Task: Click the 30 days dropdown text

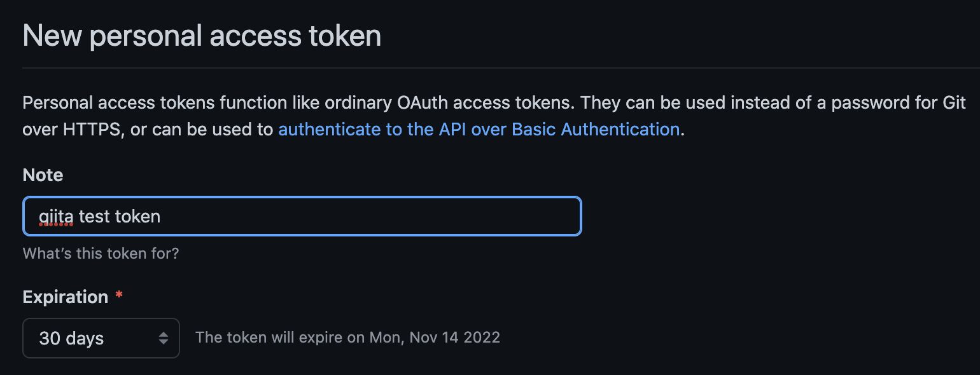Action: click(70, 338)
